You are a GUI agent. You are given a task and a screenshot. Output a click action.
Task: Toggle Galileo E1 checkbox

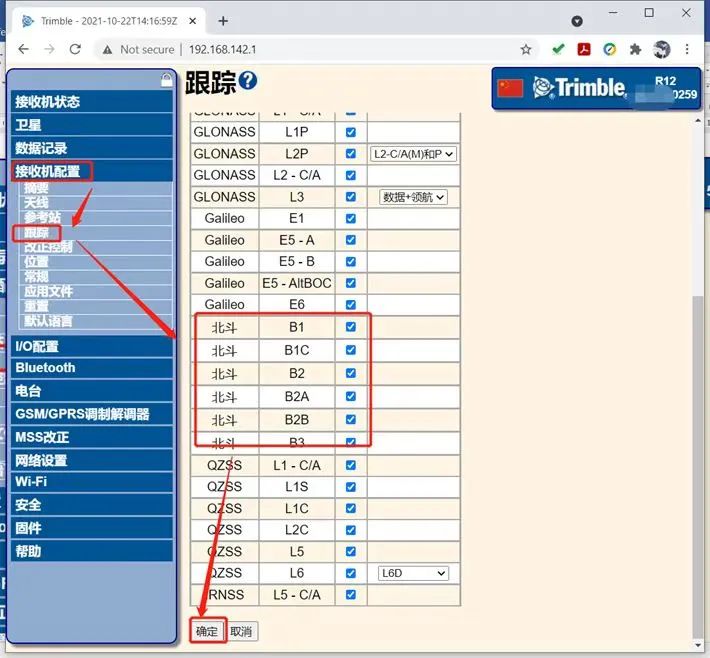[350, 218]
